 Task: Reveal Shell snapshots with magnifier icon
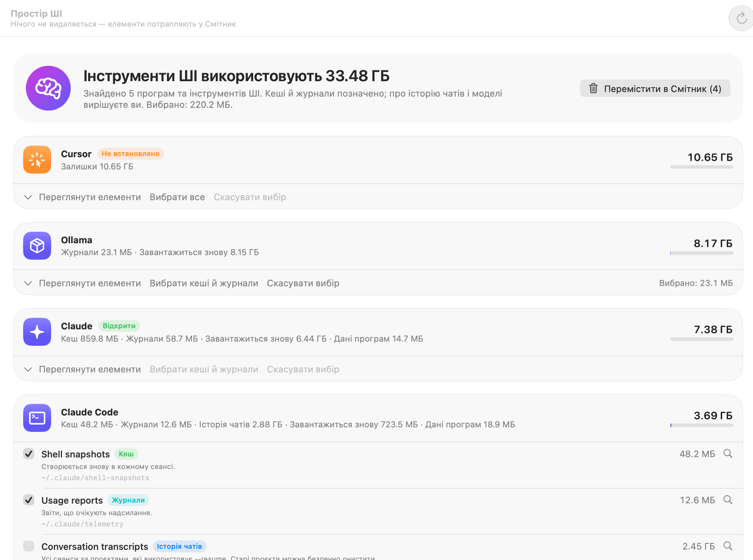click(728, 454)
